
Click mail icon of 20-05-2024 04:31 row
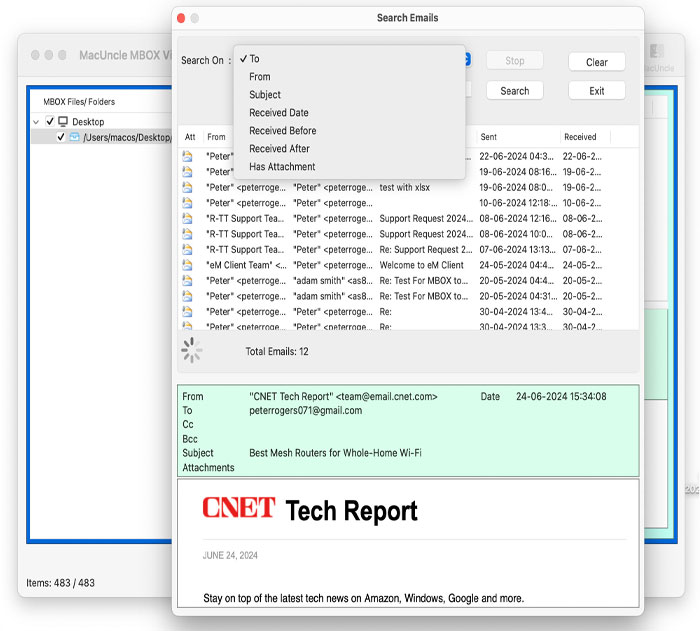coord(188,296)
